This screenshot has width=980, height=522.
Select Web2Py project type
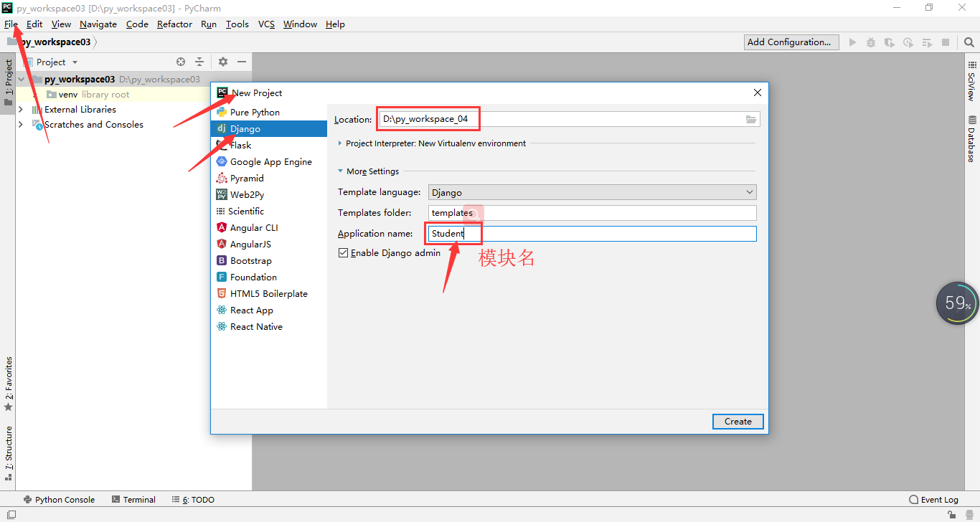click(x=269, y=195)
